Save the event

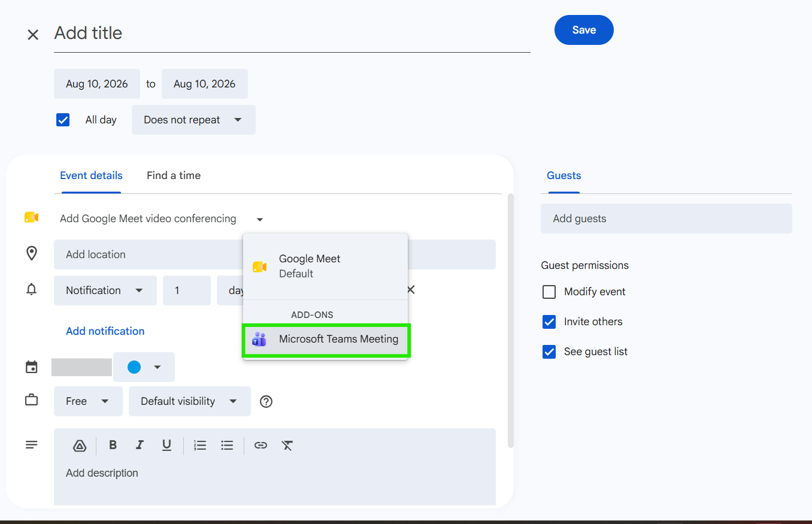click(x=584, y=30)
